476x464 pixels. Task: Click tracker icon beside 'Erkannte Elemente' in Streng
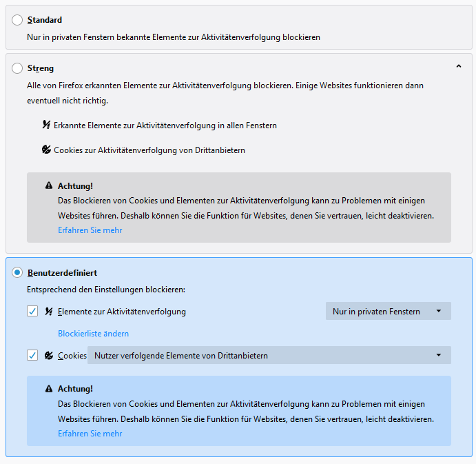(x=46, y=125)
